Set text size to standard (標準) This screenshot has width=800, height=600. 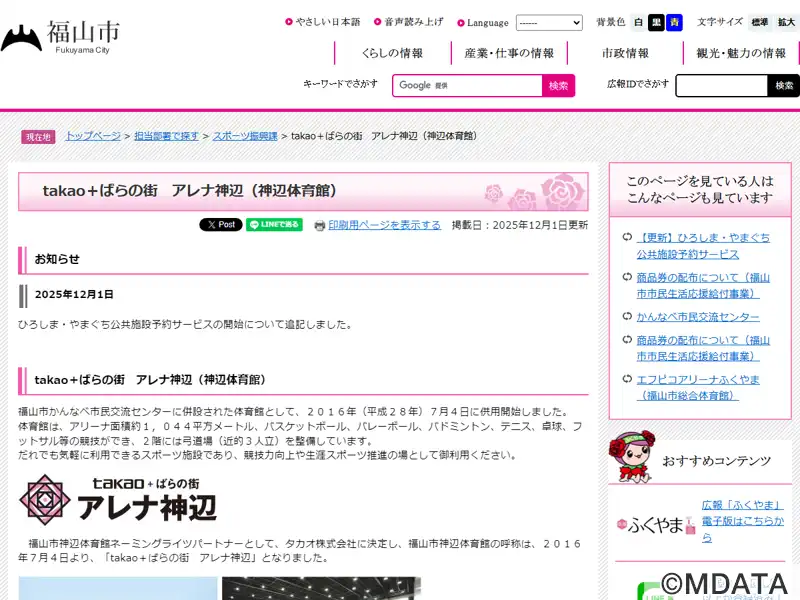pos(760,22)
